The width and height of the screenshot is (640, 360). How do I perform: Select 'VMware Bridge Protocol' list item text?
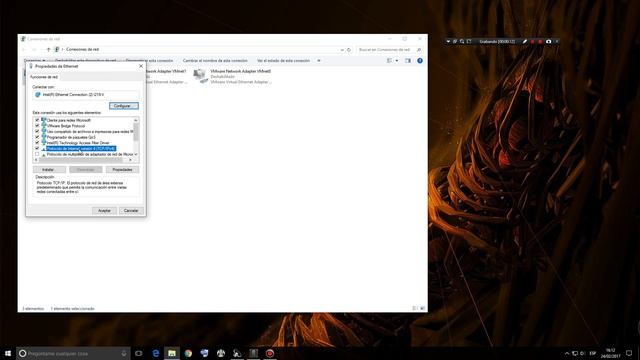tap(66, 126)
